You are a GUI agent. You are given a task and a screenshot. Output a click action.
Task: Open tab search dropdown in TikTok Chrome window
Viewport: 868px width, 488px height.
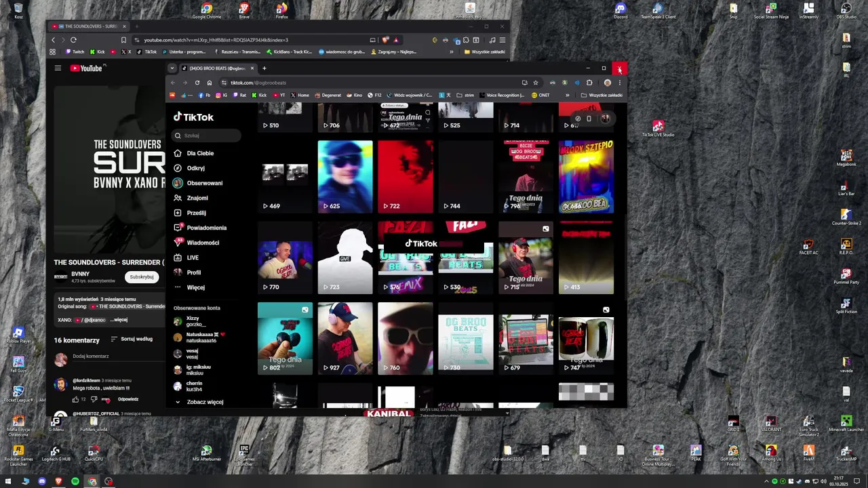[172, 68]
